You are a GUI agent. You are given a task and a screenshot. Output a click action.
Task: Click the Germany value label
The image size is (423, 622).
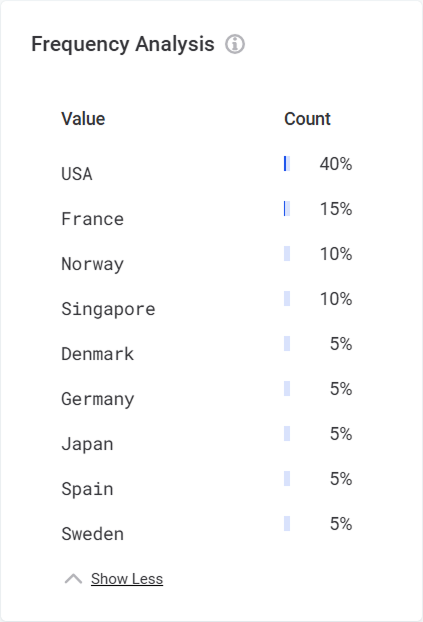click(98, 399)
